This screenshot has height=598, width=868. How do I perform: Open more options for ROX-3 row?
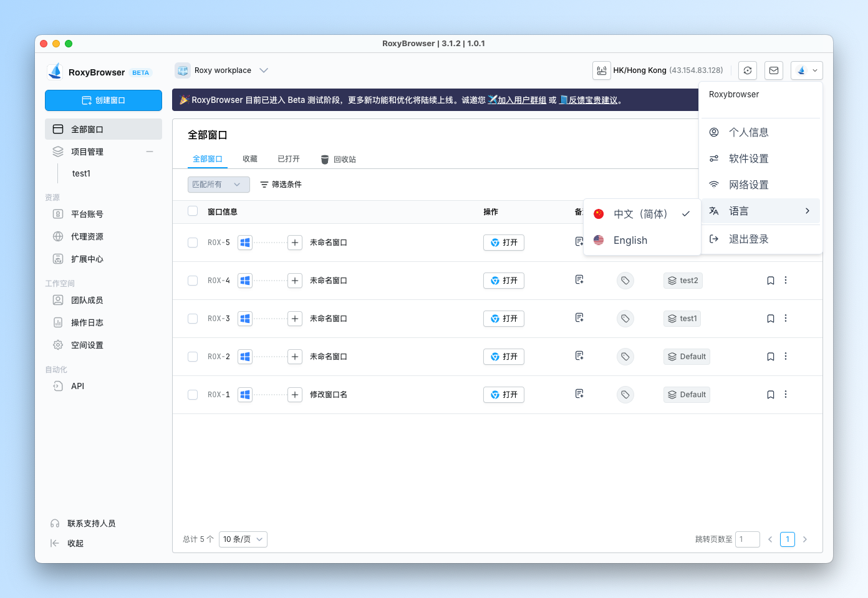786,318
